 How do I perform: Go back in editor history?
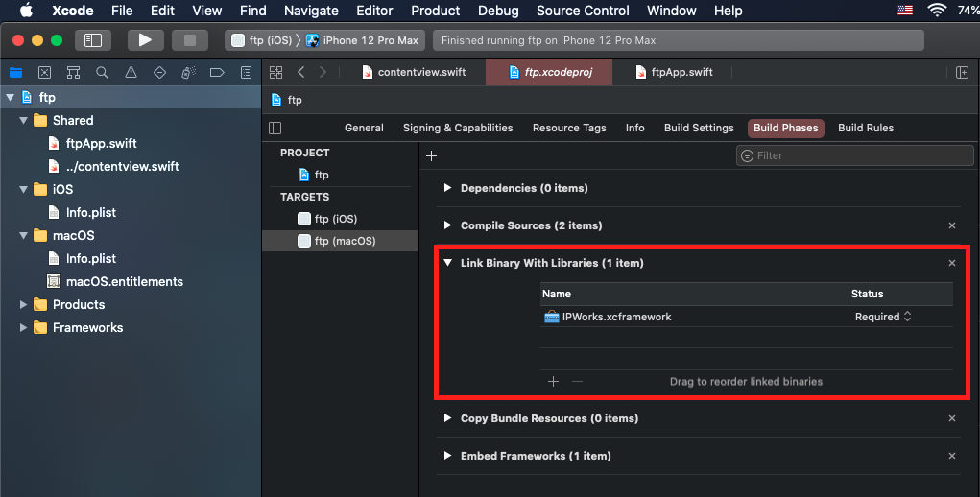click(300, 72)
